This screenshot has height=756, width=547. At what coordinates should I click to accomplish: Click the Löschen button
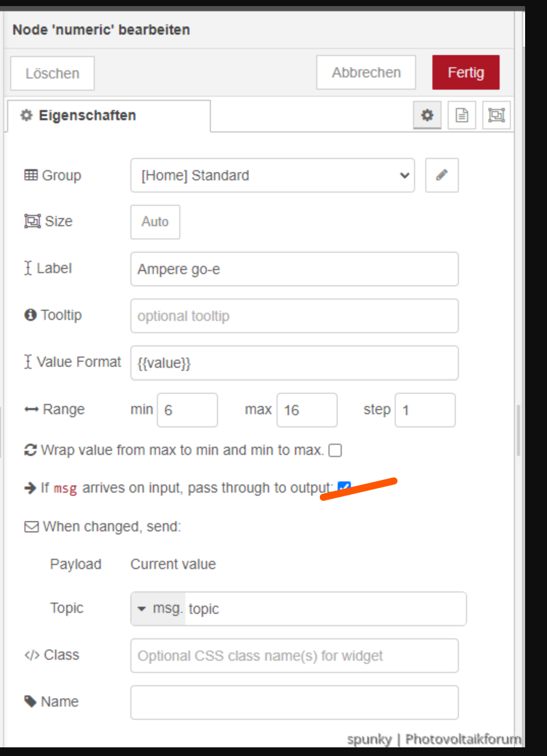coord(52,73)
